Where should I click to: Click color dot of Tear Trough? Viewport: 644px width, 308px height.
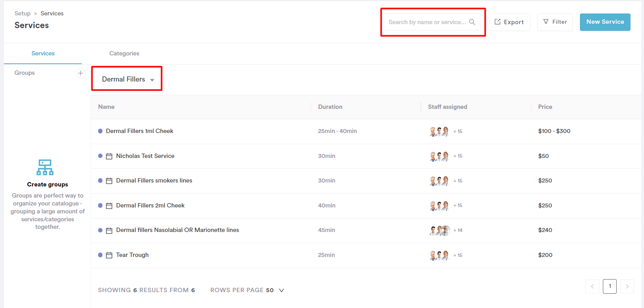100,255
